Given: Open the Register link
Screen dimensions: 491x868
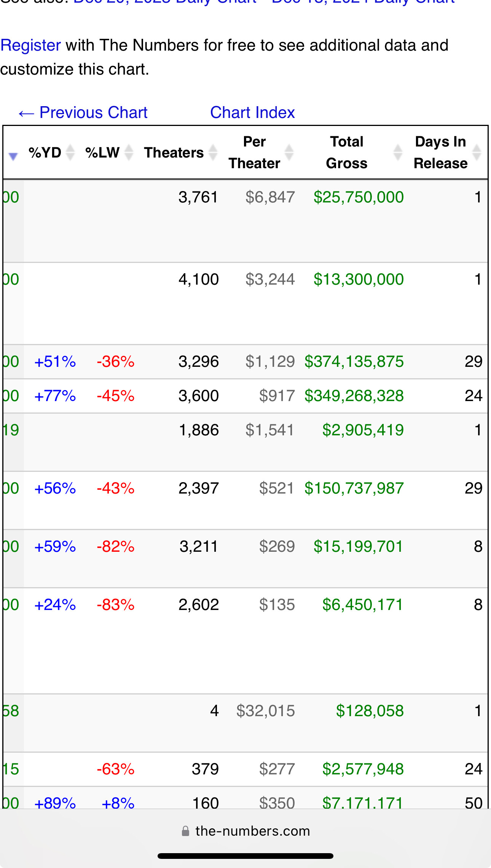Looking at the screenshot, I should (x=31, y=45).
